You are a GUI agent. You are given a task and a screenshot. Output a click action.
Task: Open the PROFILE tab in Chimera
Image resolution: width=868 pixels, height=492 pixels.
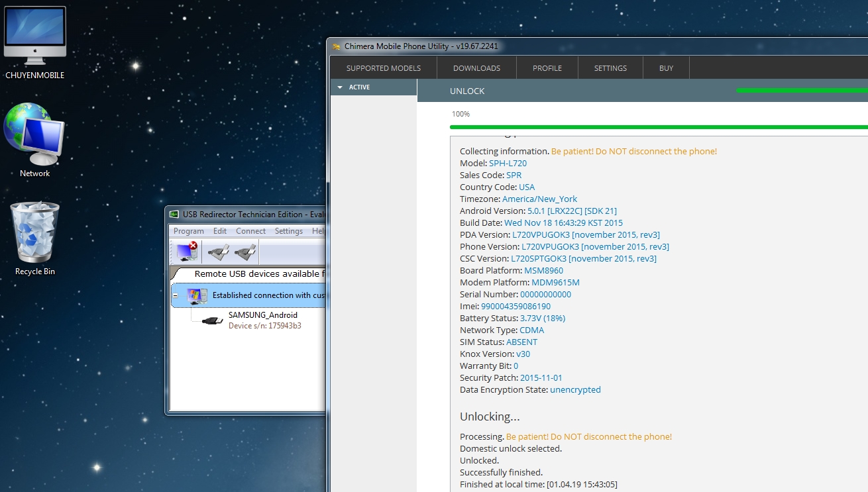(x=547, y=68)
